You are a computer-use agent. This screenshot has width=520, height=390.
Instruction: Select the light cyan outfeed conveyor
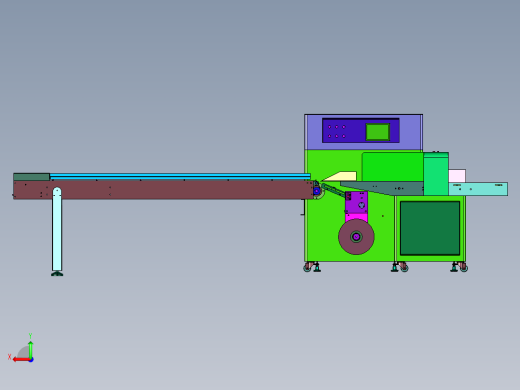click(x=478, y=189)
